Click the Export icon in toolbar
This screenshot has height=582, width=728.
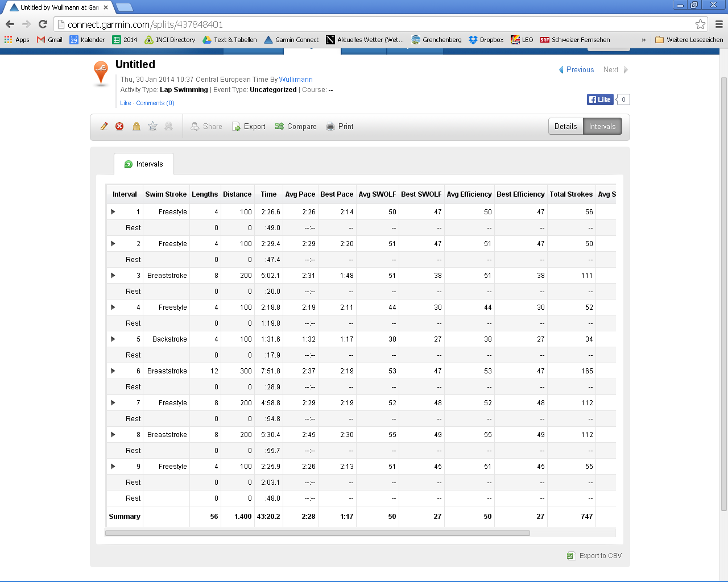[237, 127]
